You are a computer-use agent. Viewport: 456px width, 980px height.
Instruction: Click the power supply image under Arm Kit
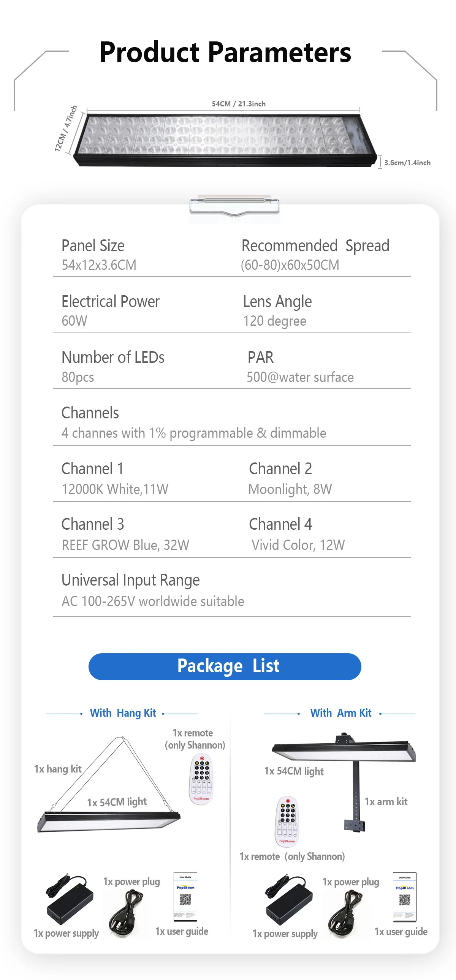click(288, 901)
